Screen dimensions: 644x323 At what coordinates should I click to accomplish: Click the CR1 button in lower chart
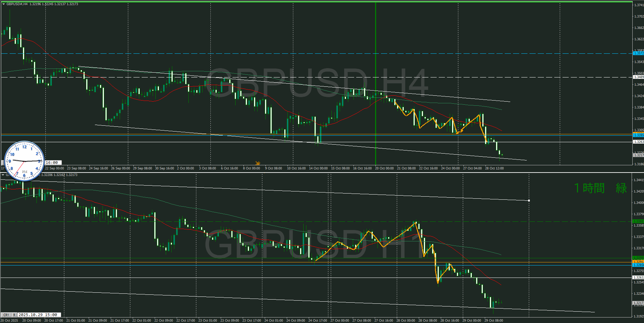click(x=6, y=315)
